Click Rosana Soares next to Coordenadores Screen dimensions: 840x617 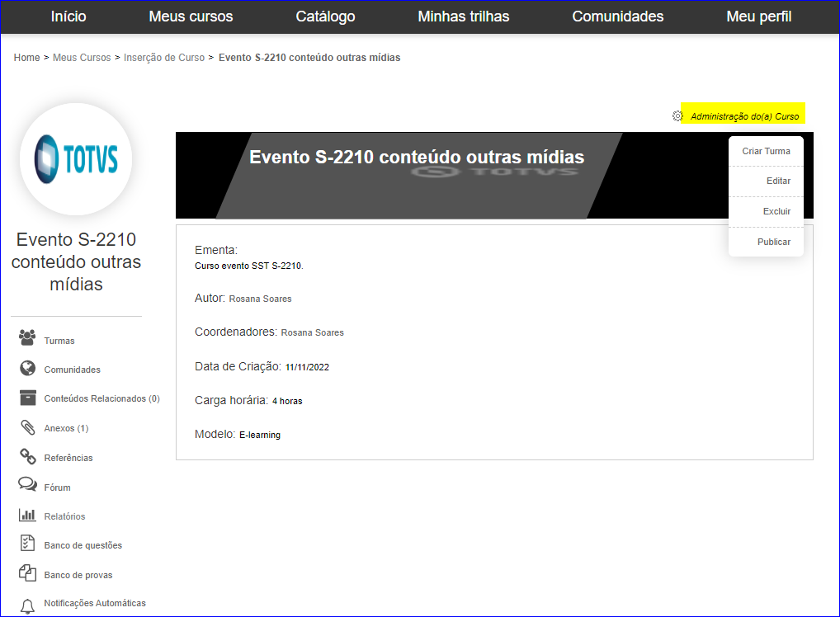(313, 332)
